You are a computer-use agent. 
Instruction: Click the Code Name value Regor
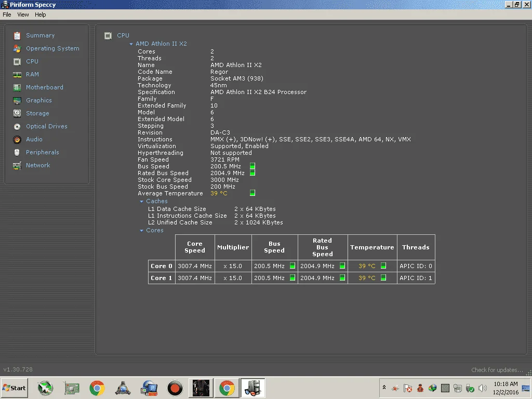pyautogui.click(x=219, y=72)
